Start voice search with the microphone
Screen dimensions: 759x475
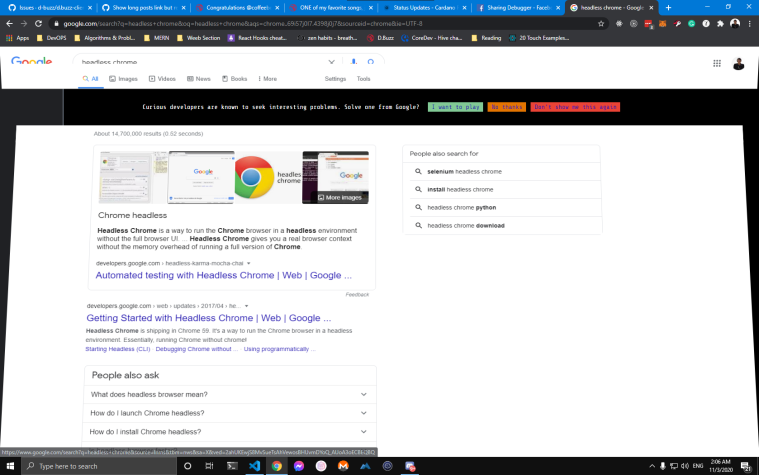(353, 61)
